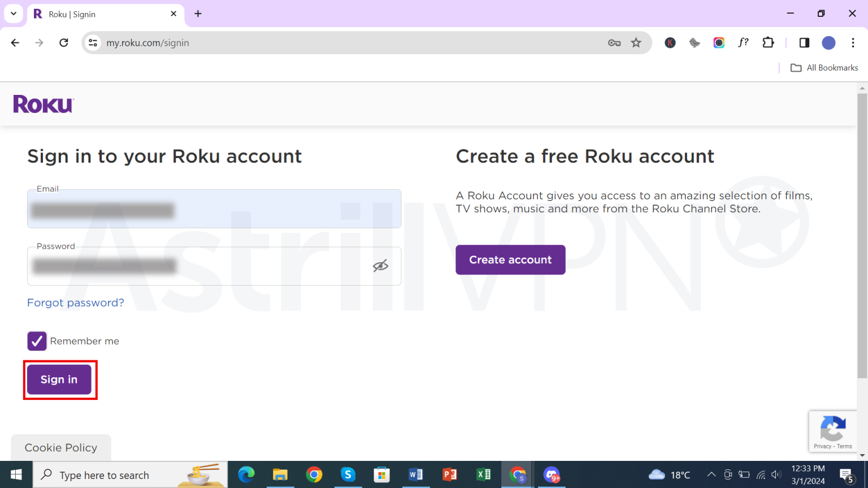The image size is (868, 488).
Task: Open the Chrome three-dot menu
Action: coord(853,43)
